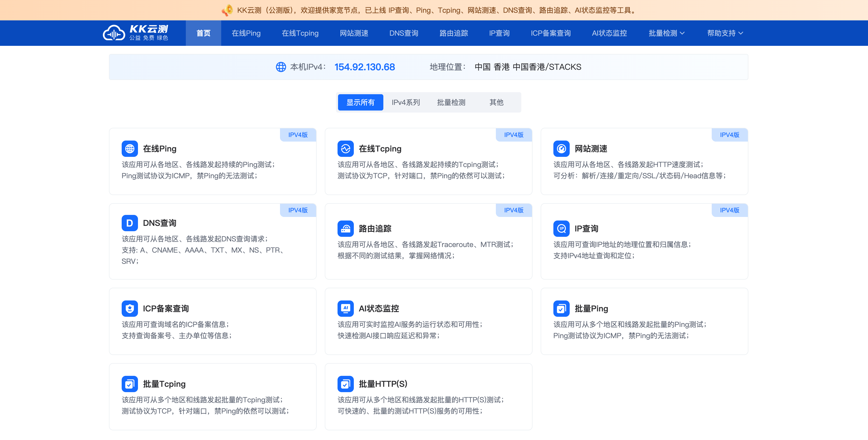Click the text 快速检测AI接口响应延迟和异常

click(389, 336)
